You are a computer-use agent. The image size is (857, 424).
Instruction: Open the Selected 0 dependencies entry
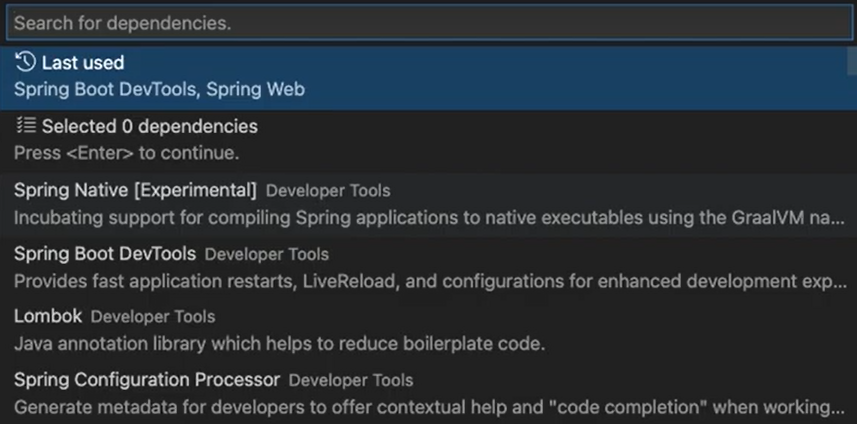tap(149, 127)
